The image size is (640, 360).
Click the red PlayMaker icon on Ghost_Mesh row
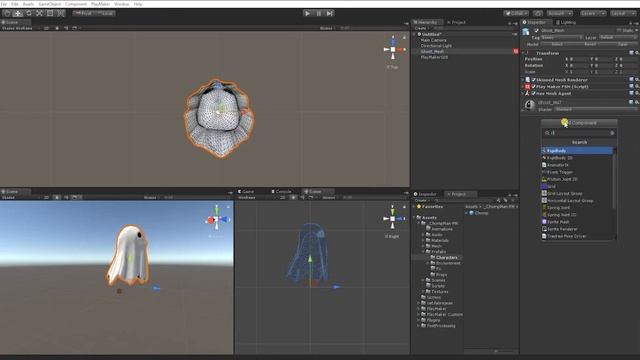[516, 51]
